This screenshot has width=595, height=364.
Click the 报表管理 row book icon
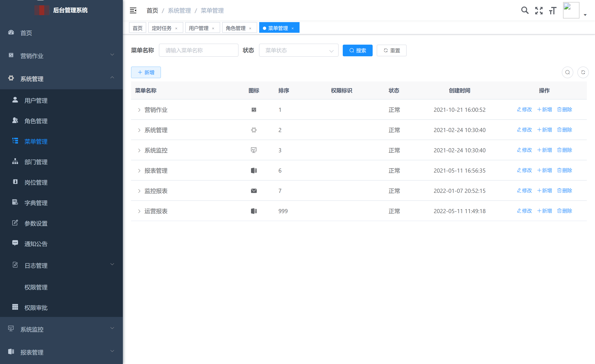254,170
